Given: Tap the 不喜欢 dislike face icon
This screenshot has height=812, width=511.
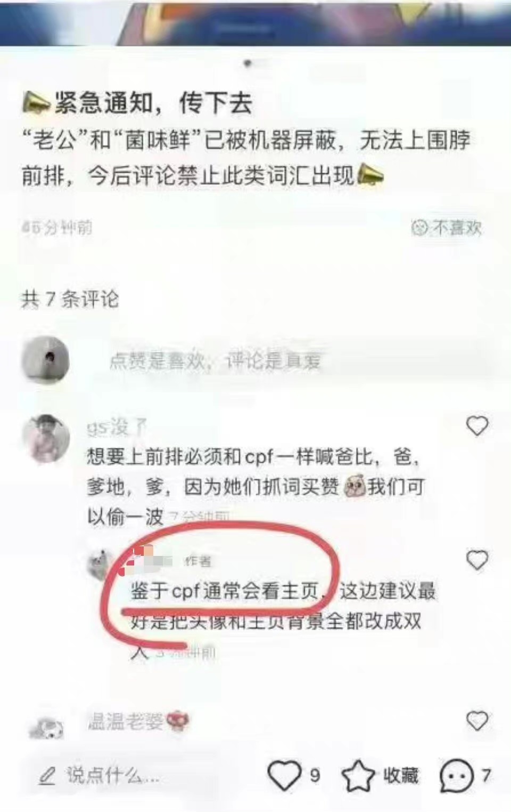Looking at the screenshot, I should pyautogui.click(x=419, y=228).
